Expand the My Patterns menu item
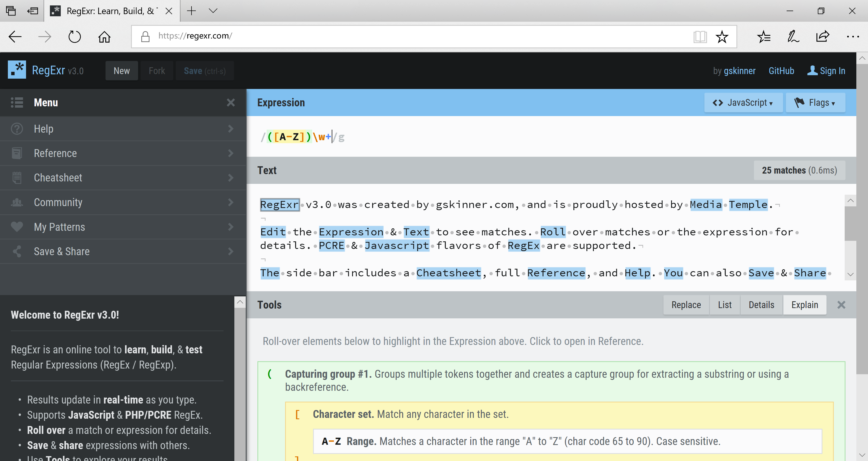Screen dimensions: 868x461 (231, 227)
